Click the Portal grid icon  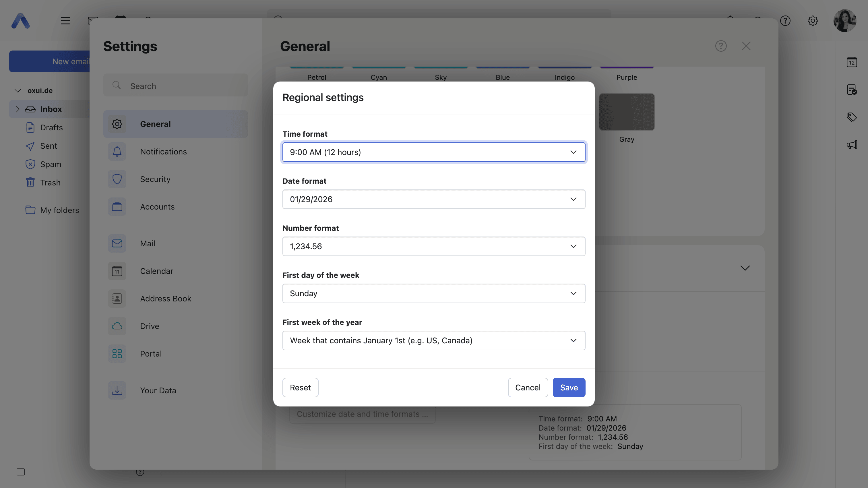coord(117,354)
